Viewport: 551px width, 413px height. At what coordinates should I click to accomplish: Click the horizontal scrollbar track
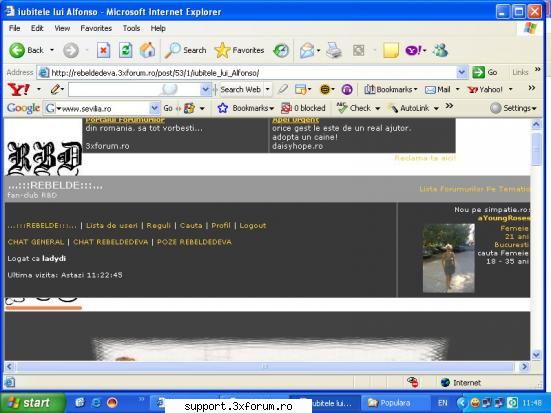[265, 367]
